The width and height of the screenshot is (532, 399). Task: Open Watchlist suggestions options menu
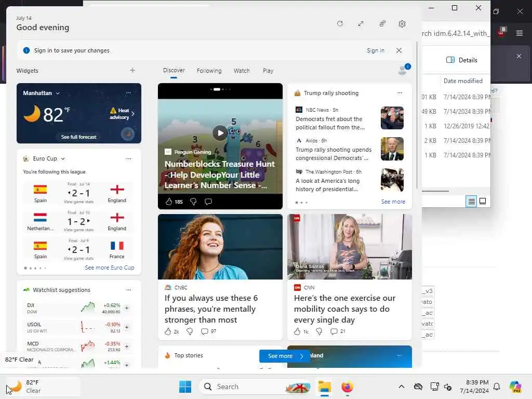click(x=128, y=290)
